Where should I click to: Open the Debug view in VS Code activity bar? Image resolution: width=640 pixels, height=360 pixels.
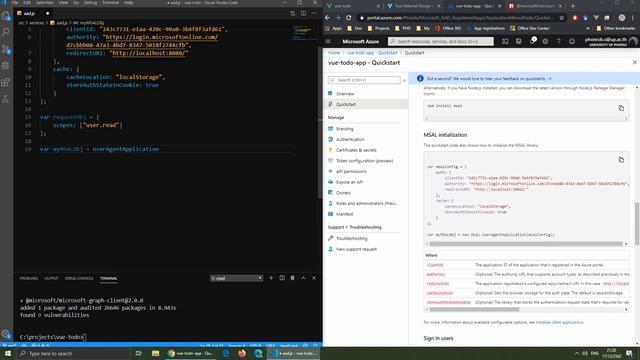coord(5,66)
